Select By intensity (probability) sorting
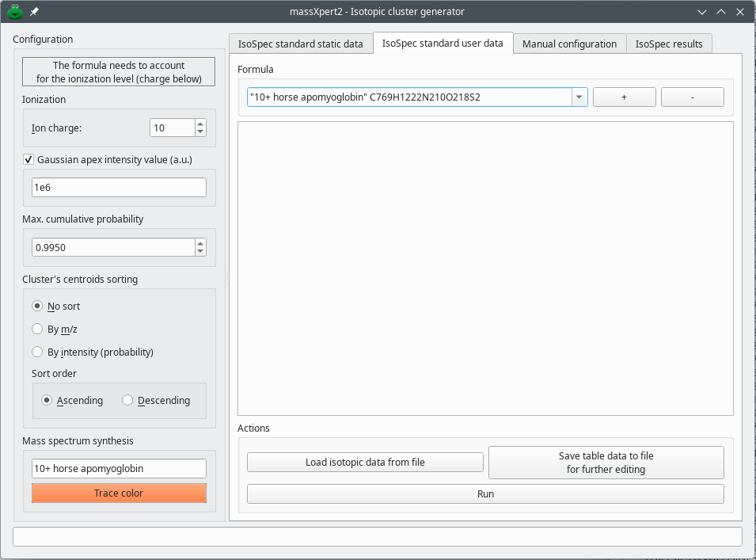This screenshot has height=560, width=756. click(37, 352)
